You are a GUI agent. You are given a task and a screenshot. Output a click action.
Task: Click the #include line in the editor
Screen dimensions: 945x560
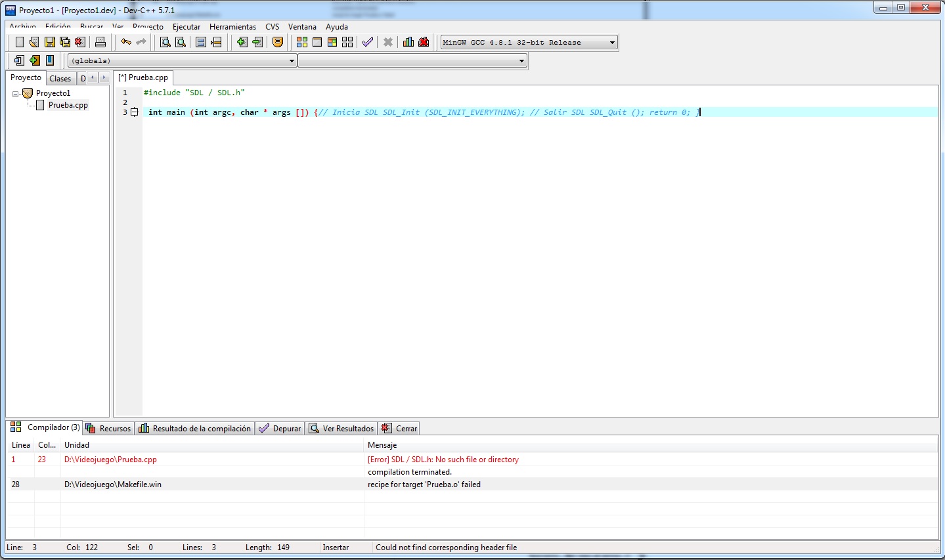pyautogui.click(x=194, y=93)
